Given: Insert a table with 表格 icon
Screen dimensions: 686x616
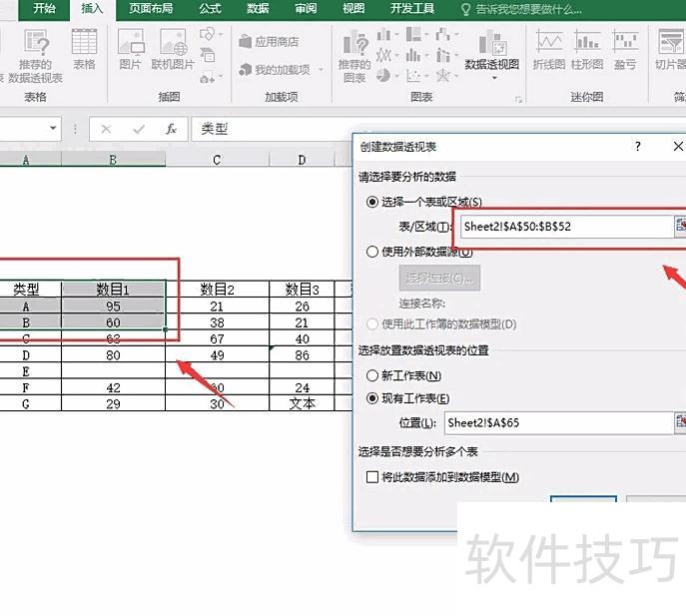Looking at the screenshot, I should pos(84,50).
